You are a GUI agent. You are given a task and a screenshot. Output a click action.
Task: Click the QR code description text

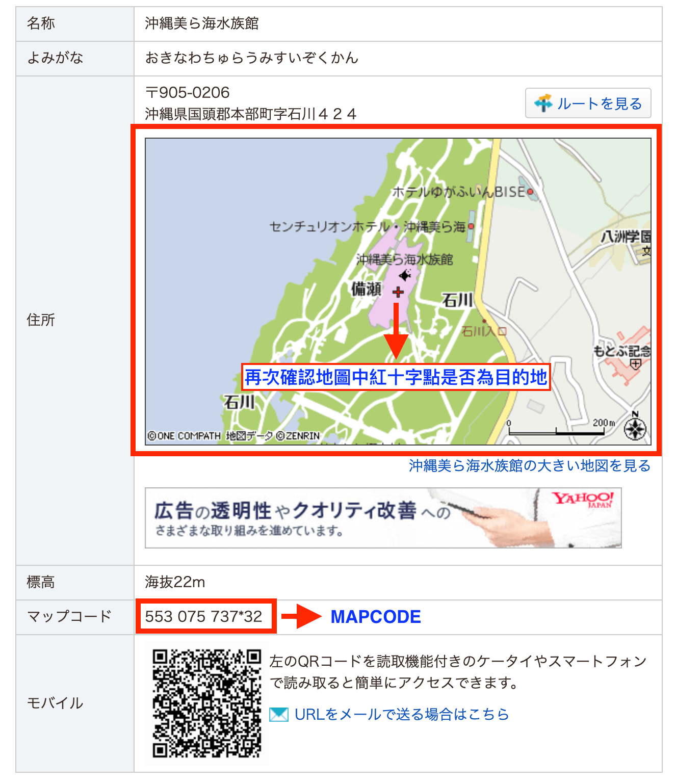click(x=458, y=672)
